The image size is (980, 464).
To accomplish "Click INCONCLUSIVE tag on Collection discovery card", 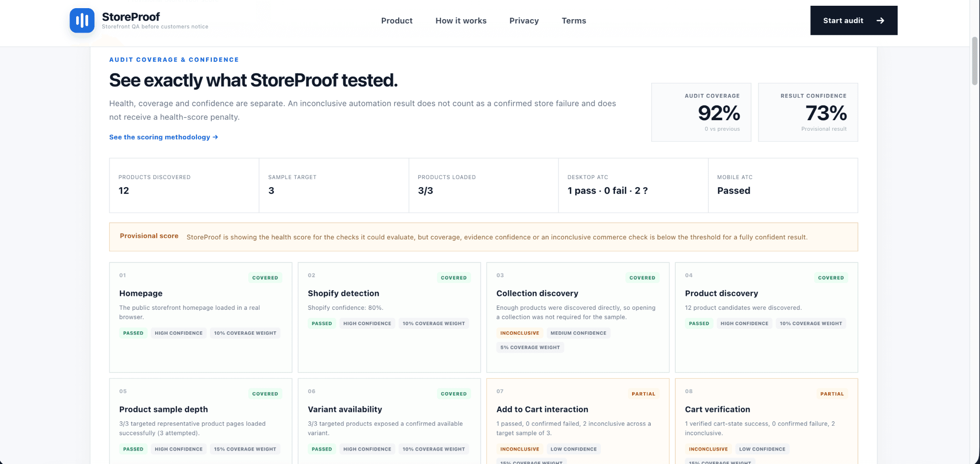I will (x=519, y=333).
